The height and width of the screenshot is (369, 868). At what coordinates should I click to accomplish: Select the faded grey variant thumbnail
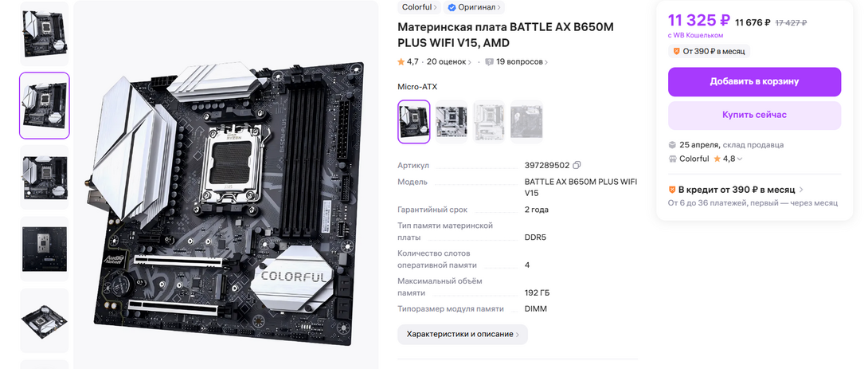526,122
